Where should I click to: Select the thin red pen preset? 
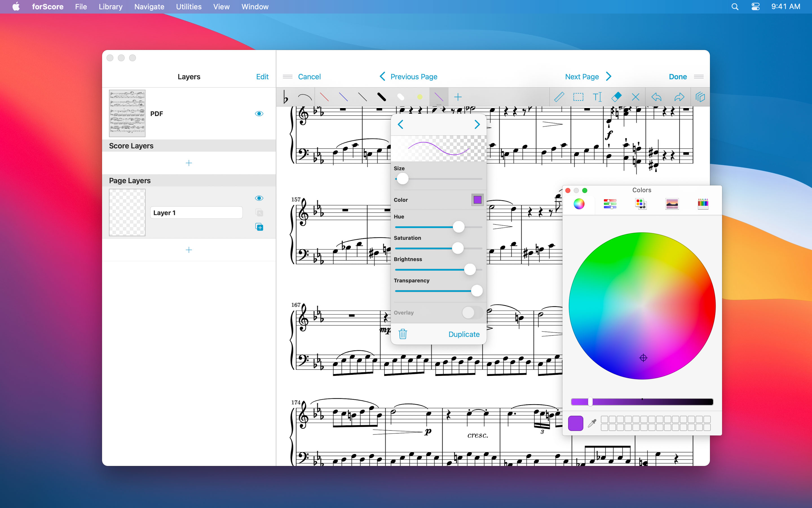(324, 97)
